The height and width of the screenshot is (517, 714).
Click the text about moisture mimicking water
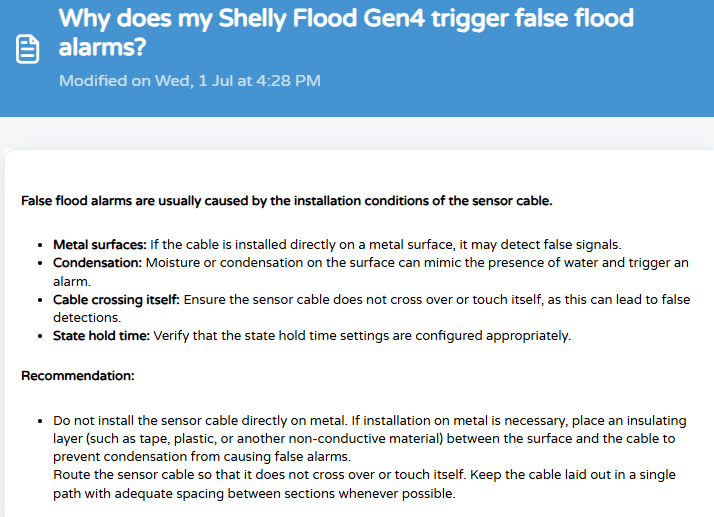coord(371,272)
